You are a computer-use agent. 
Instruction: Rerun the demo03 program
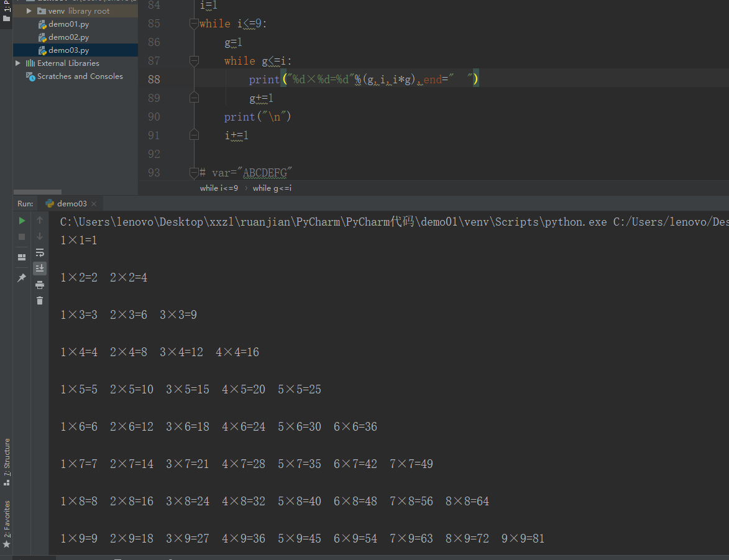(22, 221)
